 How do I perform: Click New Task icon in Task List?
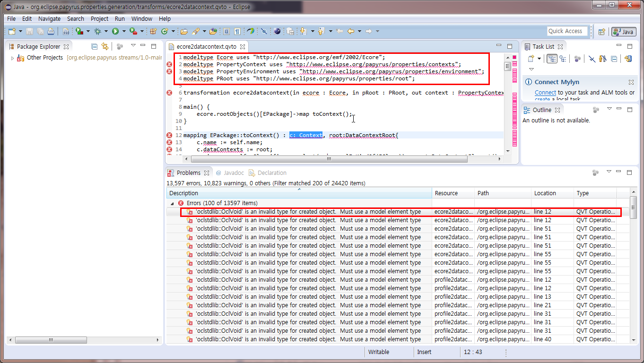pyautogui.click(x=531, y=59)
